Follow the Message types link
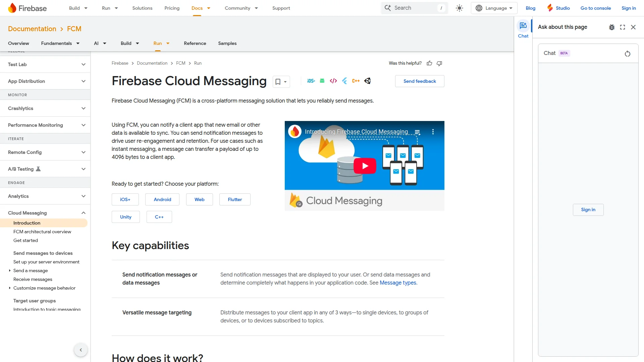The height and width of the screenshot is (362, 644). click(398, 283)
